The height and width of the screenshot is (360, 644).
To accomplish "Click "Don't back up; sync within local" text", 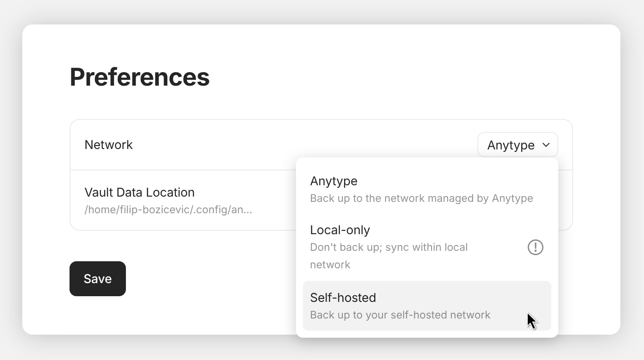I will 389,247.
